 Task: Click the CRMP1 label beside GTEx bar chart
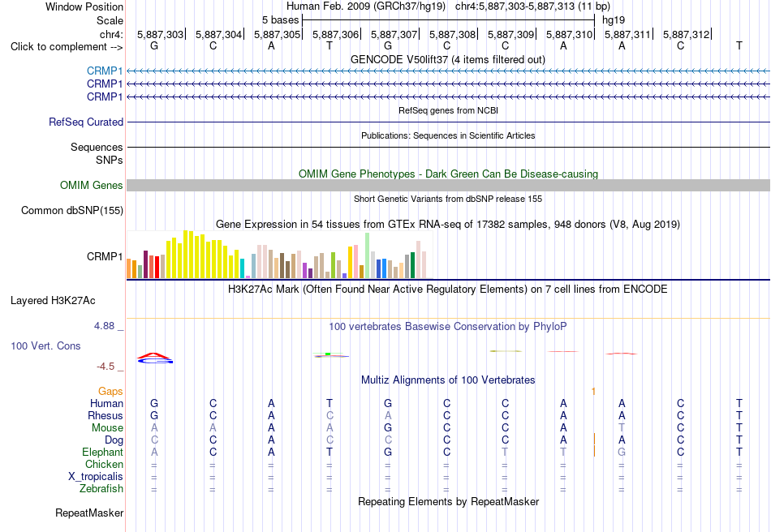point(105,256)
